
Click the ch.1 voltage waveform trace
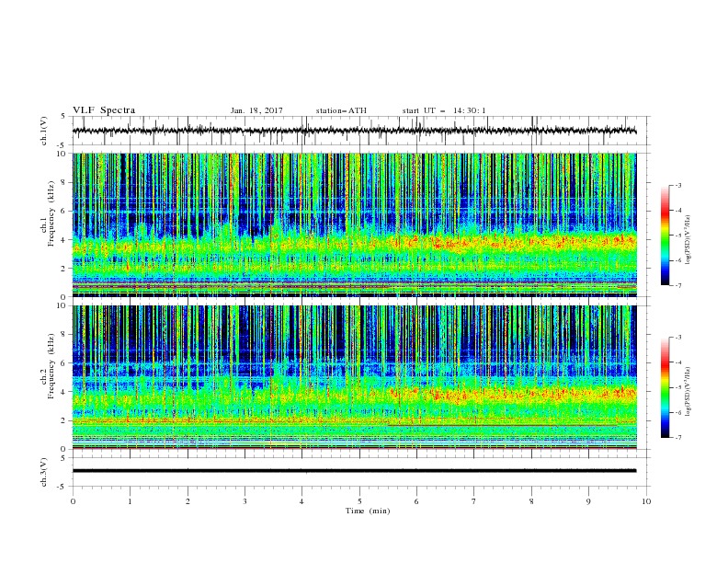point(354,131)
